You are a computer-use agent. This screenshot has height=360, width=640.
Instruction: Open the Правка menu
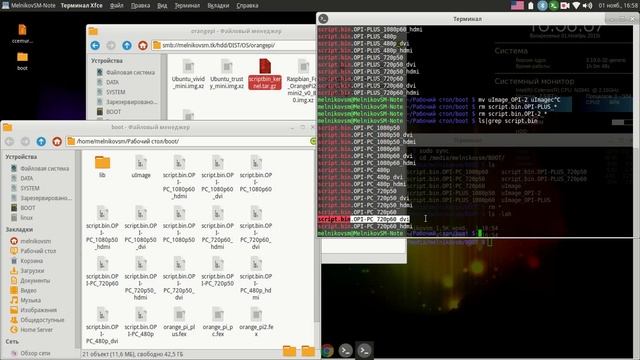pyautogui.click(x=140, y=6)
